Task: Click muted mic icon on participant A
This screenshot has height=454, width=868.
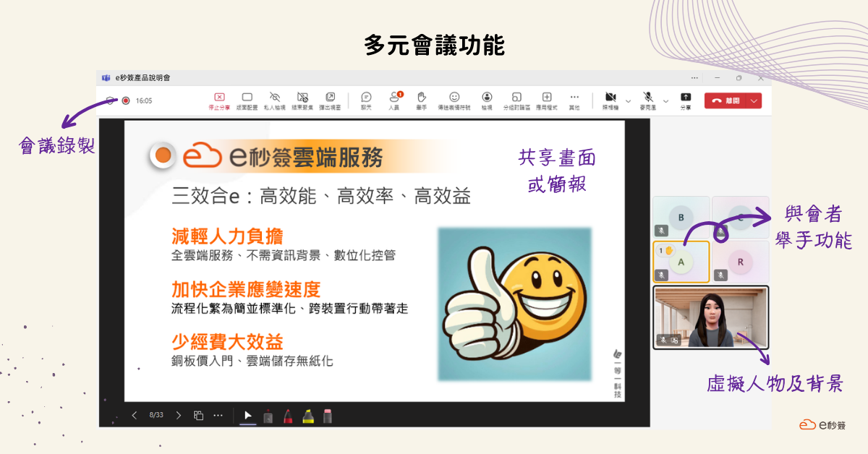Action: 661,275
